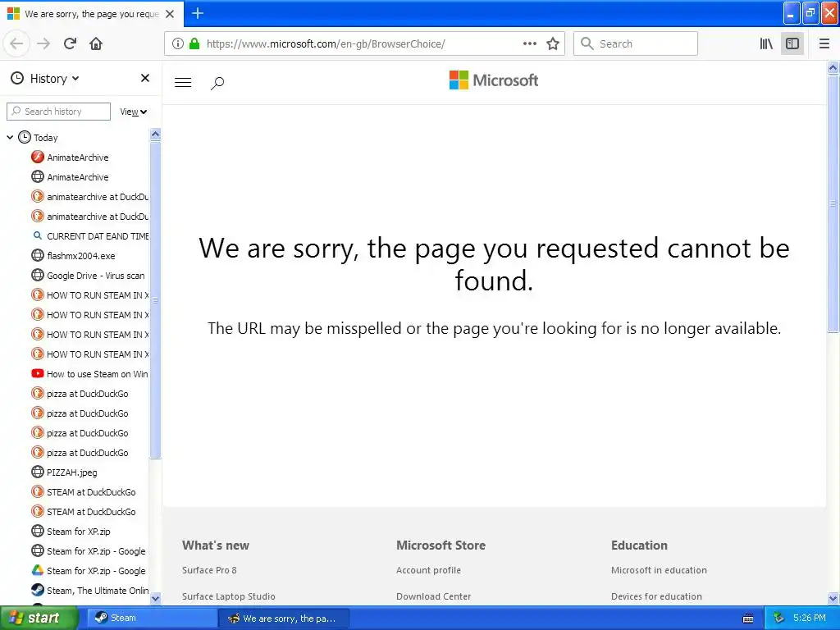Switch to Steam in the taskbar
Viewport: 840px width, 630px height.
click(x=151, y=618)
